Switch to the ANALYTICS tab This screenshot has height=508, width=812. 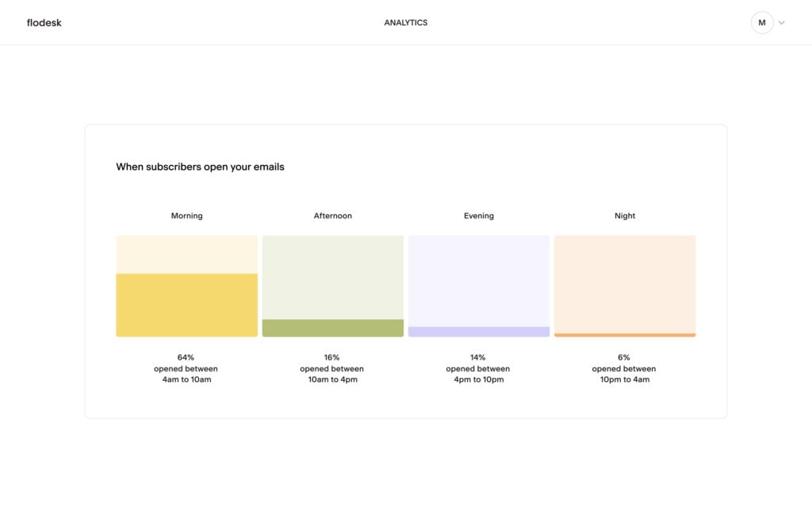pyautogui.click(x=405, y=22)
